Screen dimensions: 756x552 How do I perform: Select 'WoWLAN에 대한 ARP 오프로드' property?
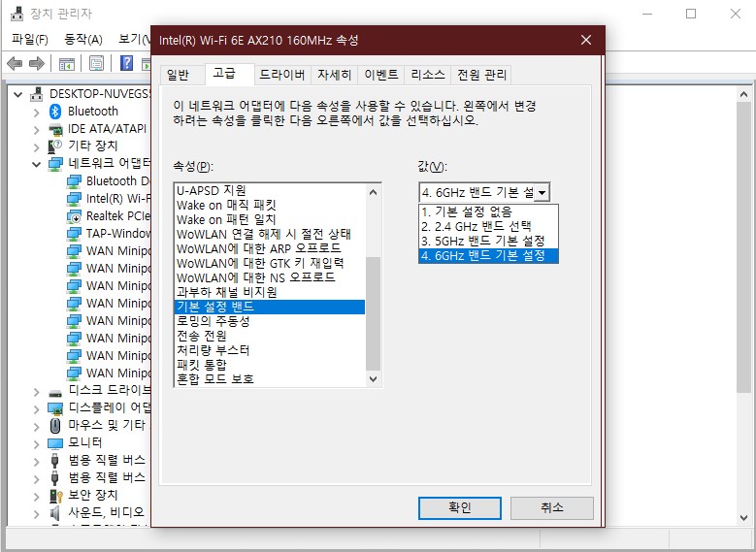(269, 248)
